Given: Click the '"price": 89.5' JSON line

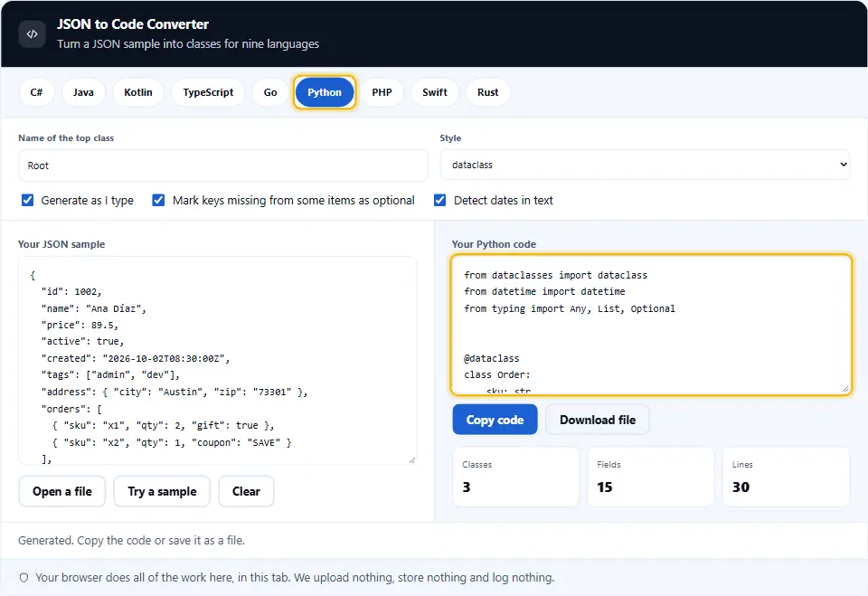Looking at the screenshot, I should click(80, 326).
